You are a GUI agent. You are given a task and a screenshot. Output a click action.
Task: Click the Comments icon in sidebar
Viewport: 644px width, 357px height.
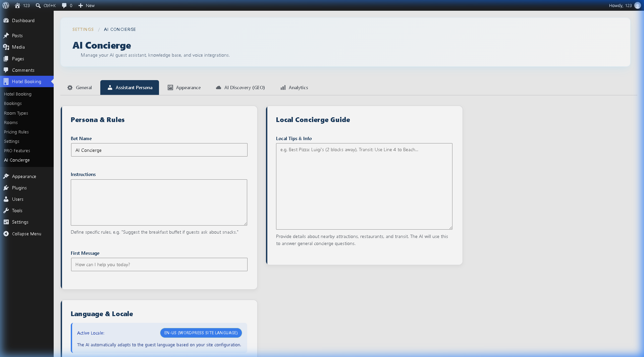coord(6,70)
